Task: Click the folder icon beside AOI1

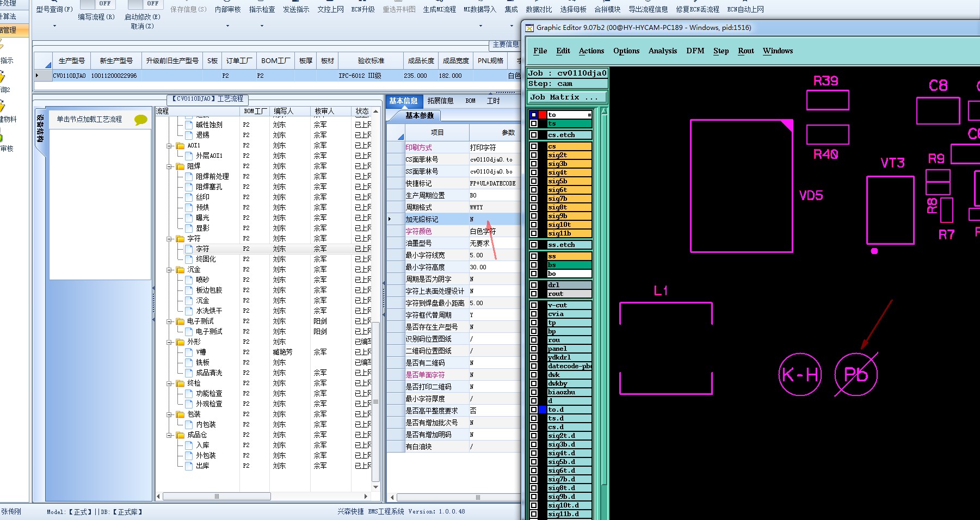Action: click(181, 145)
